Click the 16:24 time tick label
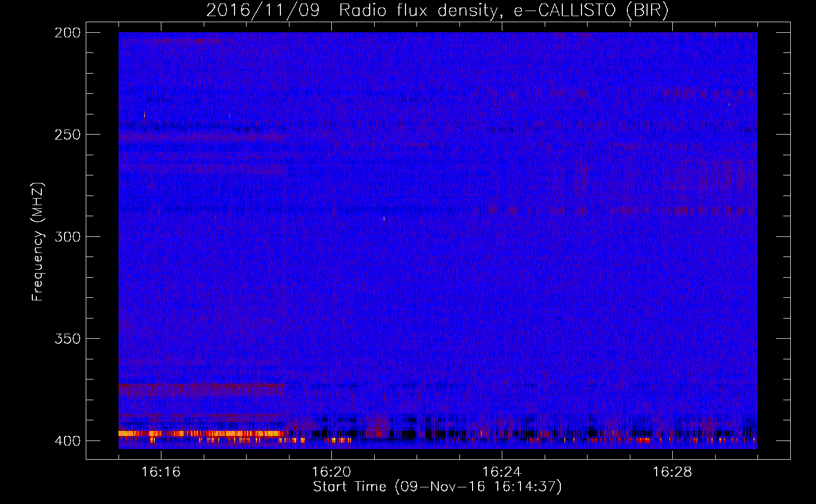The height and width of the screenshot is (504, 816). tap(502, 472)
